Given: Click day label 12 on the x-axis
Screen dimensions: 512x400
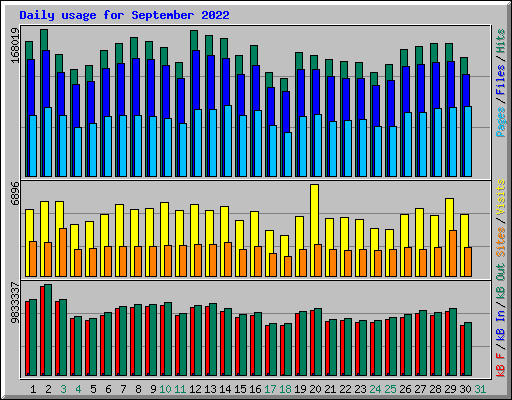Looking at the screenshot, I should pos(195,389).
